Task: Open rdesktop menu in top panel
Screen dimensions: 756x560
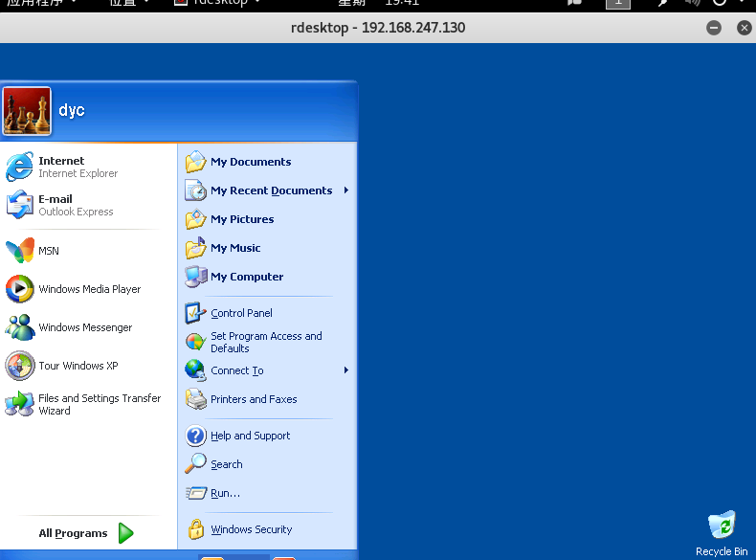Action: [x=218, y=3]
